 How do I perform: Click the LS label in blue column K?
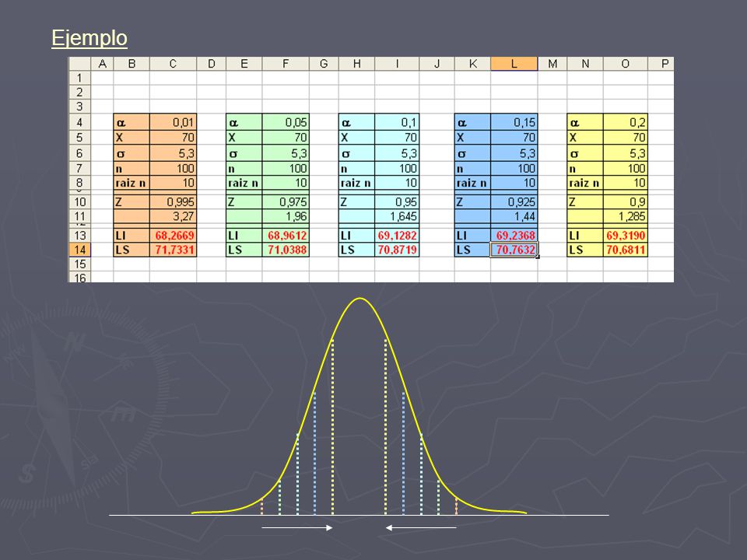coord(472,250)
